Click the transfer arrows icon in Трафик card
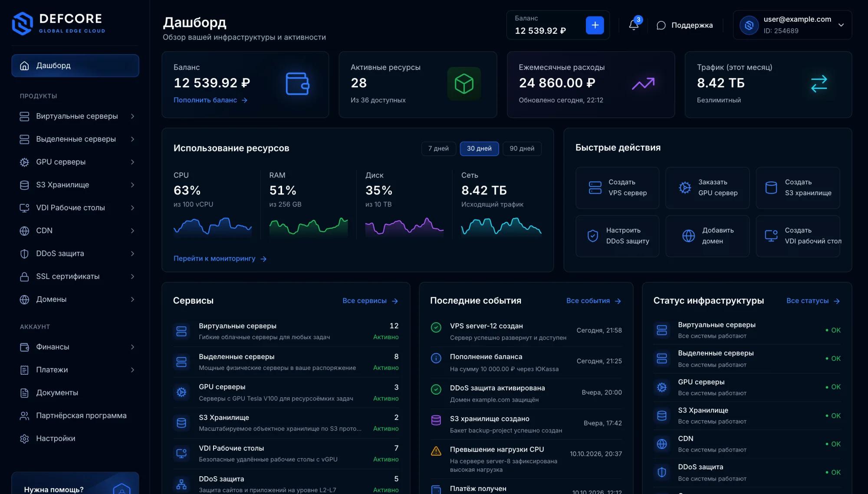 (x=819, y=83)
